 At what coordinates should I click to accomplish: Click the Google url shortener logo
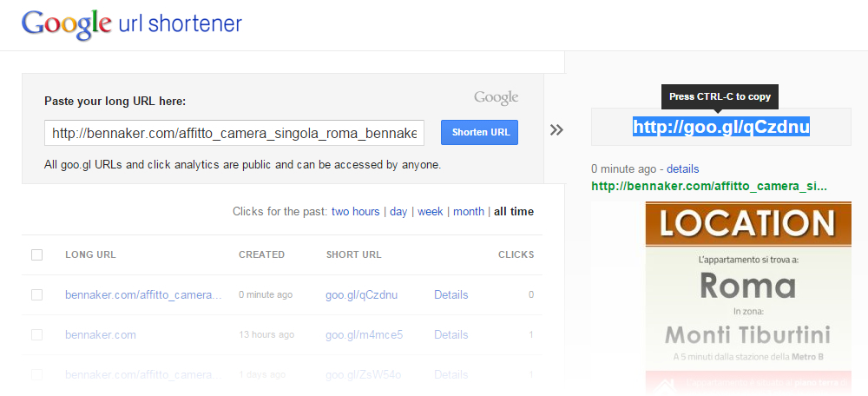pyautogui.click(x=132, y=24)
